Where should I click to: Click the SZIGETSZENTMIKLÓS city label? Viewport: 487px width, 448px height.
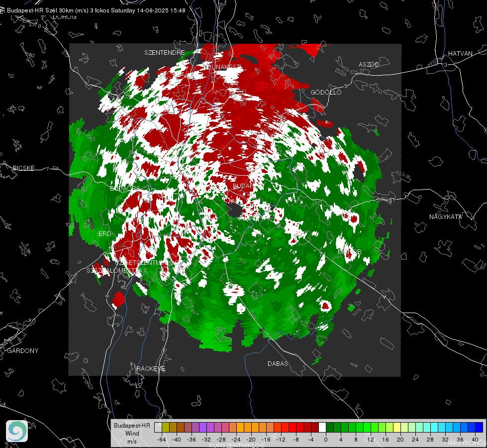(146, 263)
